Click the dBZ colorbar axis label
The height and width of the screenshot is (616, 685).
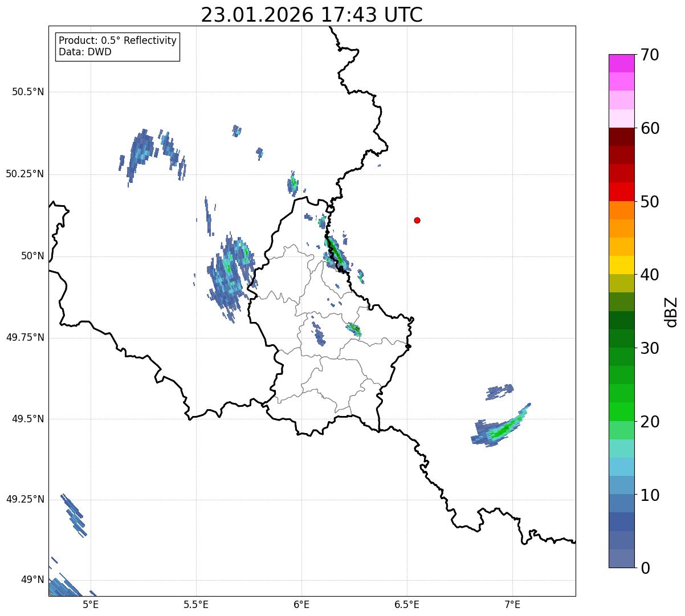pyautogui.click(x=671, y=312)
